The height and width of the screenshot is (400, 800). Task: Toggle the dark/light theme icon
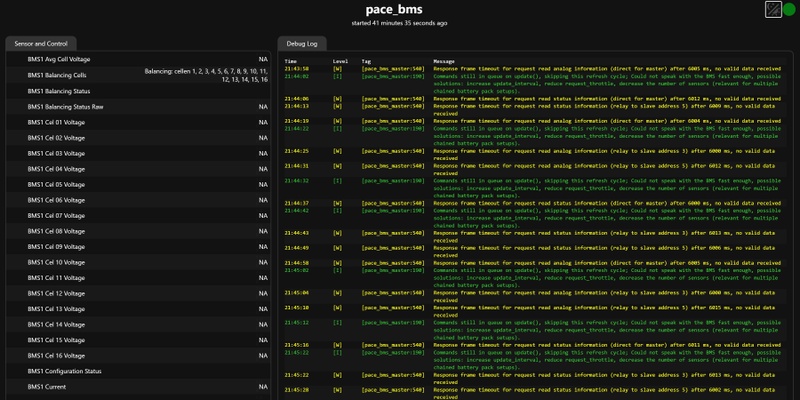pos(773,9)
